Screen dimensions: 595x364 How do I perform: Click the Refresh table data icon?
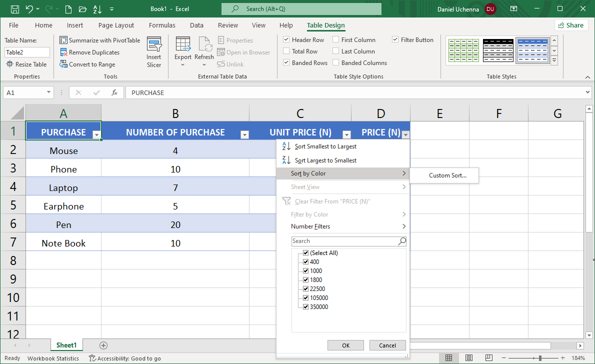tap(204, 44)
